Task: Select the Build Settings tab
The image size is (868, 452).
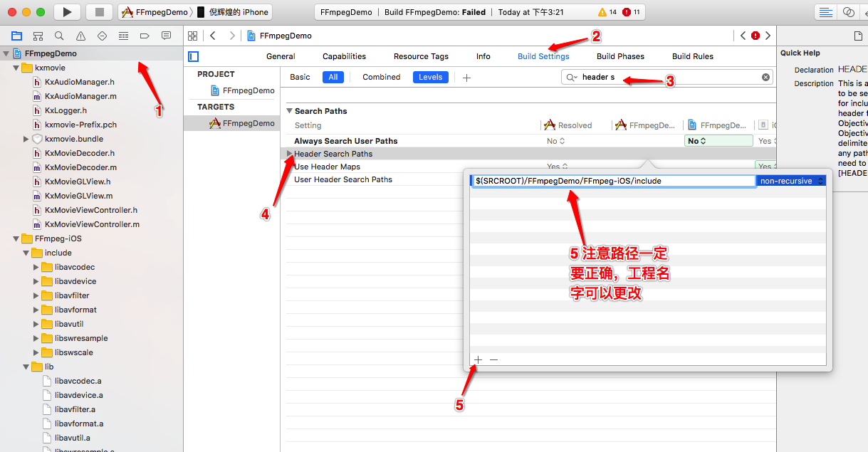Action: click(543, 56)
